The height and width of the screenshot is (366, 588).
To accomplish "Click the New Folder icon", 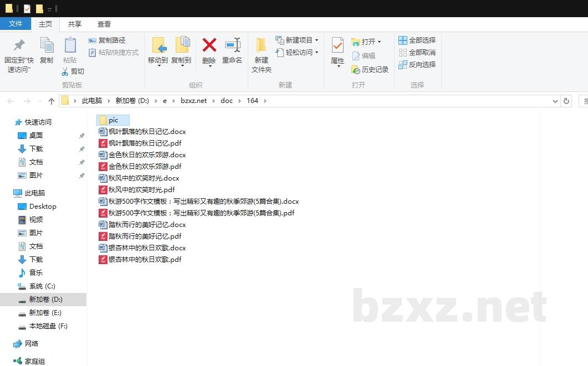I will point(261,45).
